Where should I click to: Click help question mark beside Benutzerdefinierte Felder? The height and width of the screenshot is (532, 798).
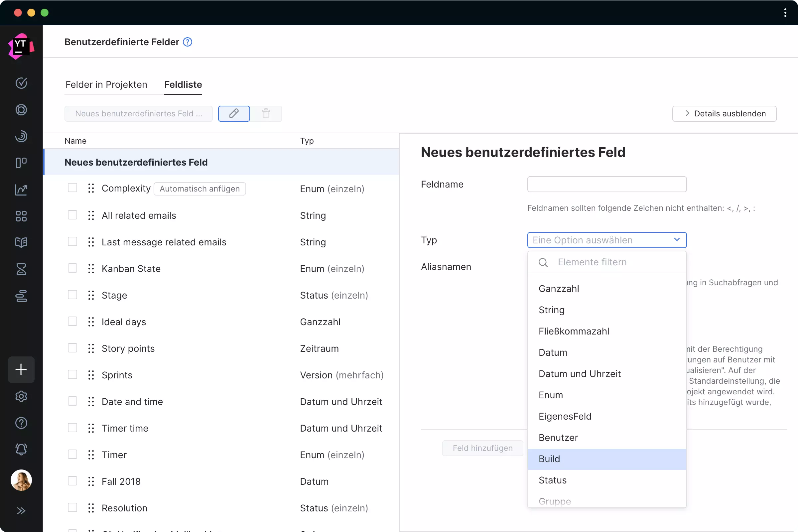pyautogui.click(x=188, y=42)
